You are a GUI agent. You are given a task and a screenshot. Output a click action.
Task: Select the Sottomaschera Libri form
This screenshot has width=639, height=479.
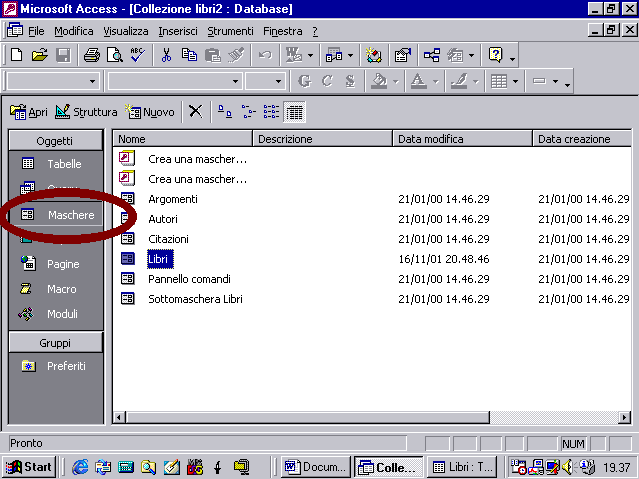(x=195, y=299)
